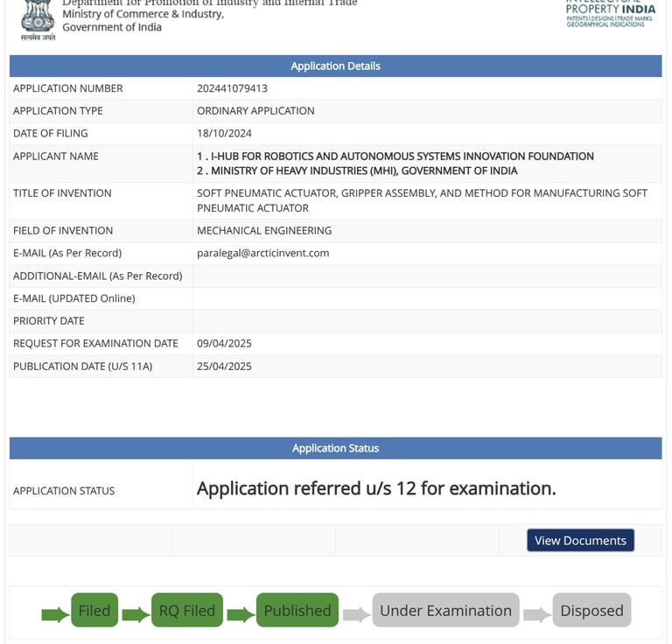Click the FIELD OF INVENTION label
This screenshot has width=672, height=644.
(x=63, y=230)
